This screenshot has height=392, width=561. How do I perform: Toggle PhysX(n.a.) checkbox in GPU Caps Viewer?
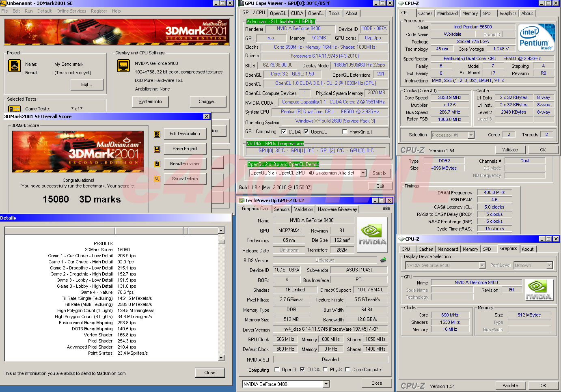pyautogui.click(x=345, y=132)
